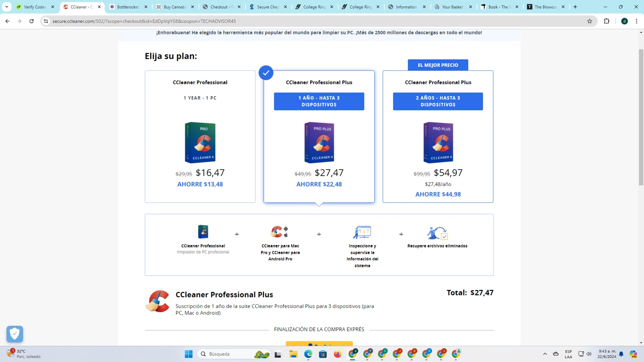644x362 pixels.
Task: Click the ESP LAA language indicator
Action: (568, 354)
